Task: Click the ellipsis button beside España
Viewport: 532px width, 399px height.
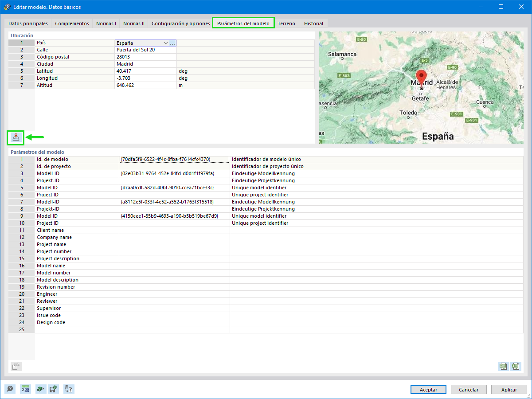Action: click(173, 43)
